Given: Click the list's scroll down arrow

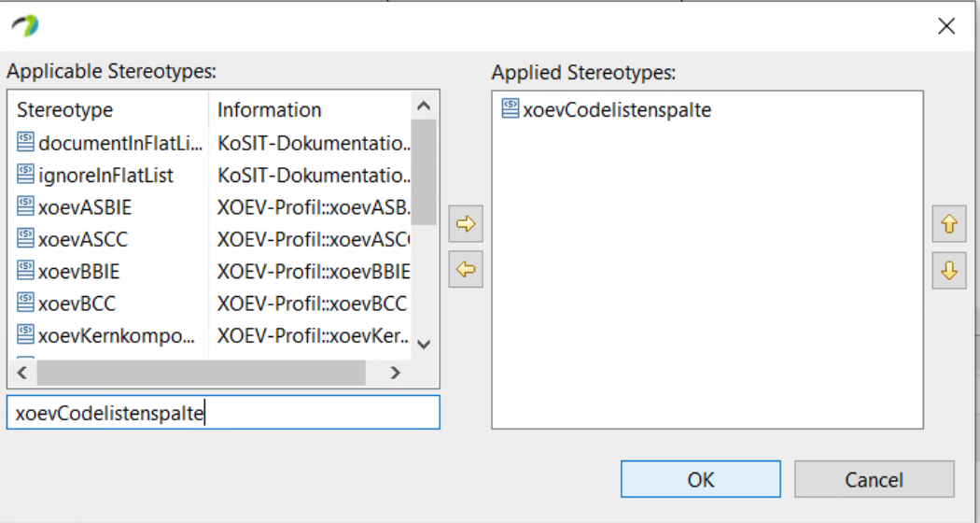Looking at the screenshot, I should 424,345.
